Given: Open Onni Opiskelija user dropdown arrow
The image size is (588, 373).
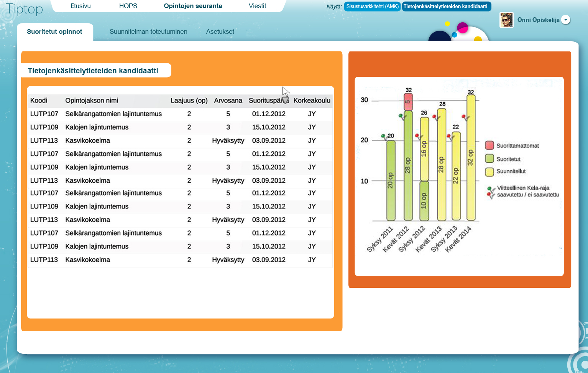Looking at the screenshot, I should [566, 20].
